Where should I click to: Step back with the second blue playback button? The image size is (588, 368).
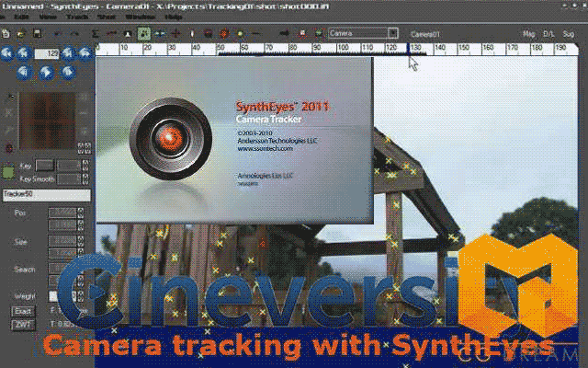(23, 53)
